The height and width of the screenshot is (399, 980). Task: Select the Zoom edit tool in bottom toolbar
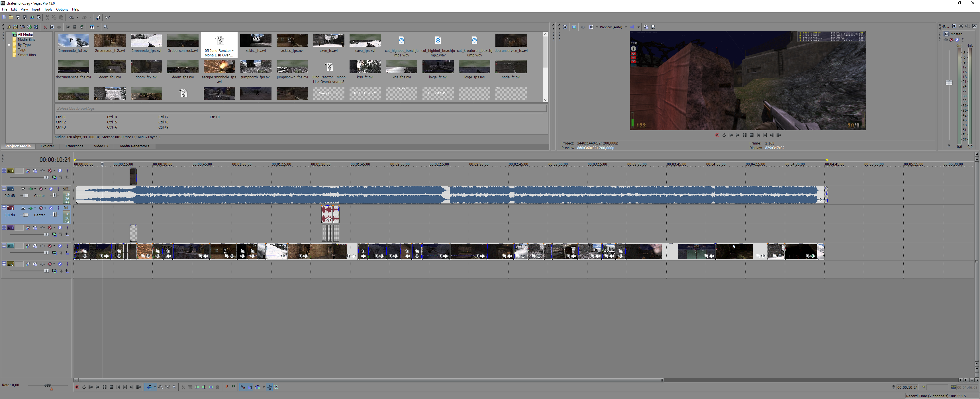(x=174, y=387)
